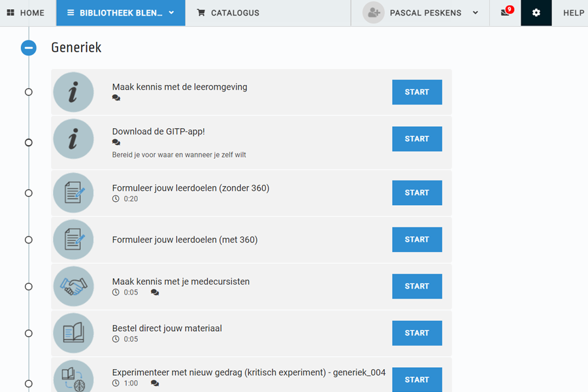Click info icon for Maak kennis met de leeromgeving

coord(73,92)
